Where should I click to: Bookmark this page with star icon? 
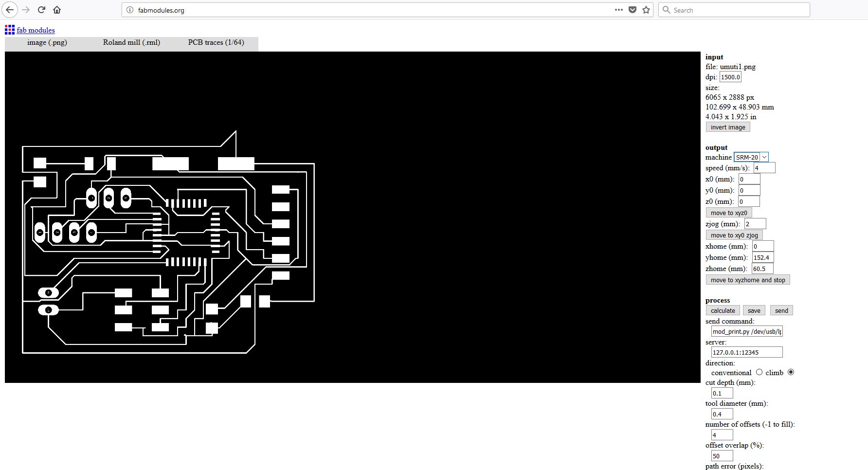point(646,10)
